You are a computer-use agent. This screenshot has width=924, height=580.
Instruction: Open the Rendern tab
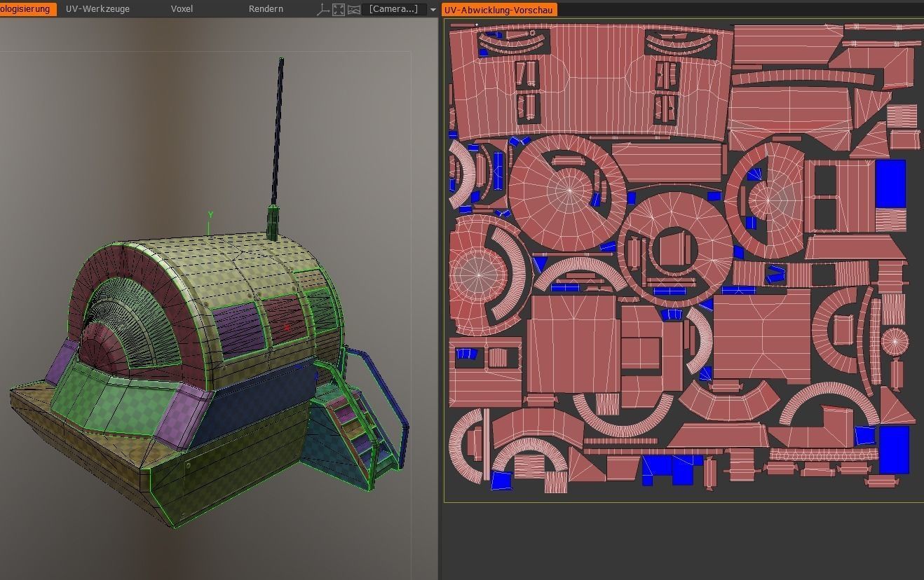click(x=266, y=9)
